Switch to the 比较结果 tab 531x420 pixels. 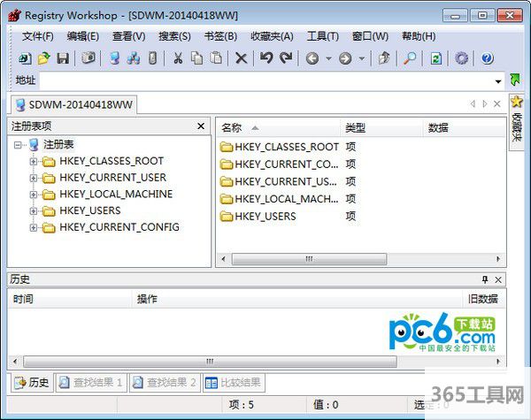pos(235,383)
